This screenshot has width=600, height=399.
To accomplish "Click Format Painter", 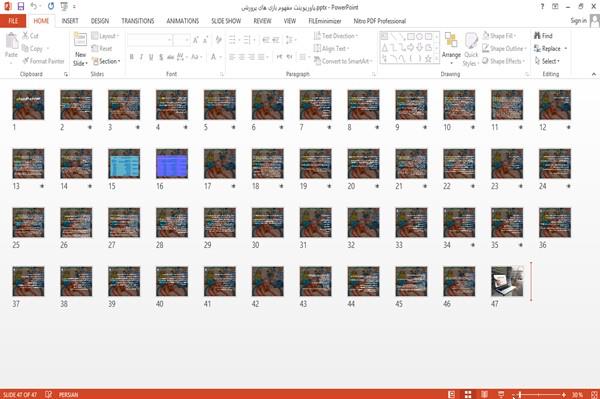I will [x=43, y=61].
